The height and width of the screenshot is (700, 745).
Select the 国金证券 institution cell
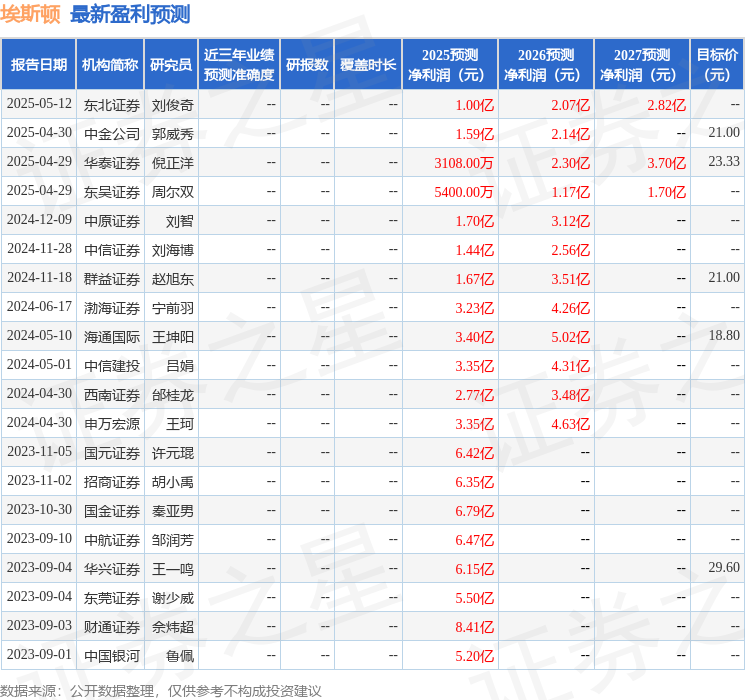[112, 511]
